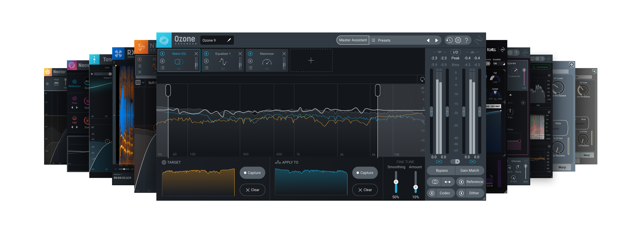644x226 pixels.
Task: Open the Equalizer 1 module preset list icon
Action: (206, 68)
